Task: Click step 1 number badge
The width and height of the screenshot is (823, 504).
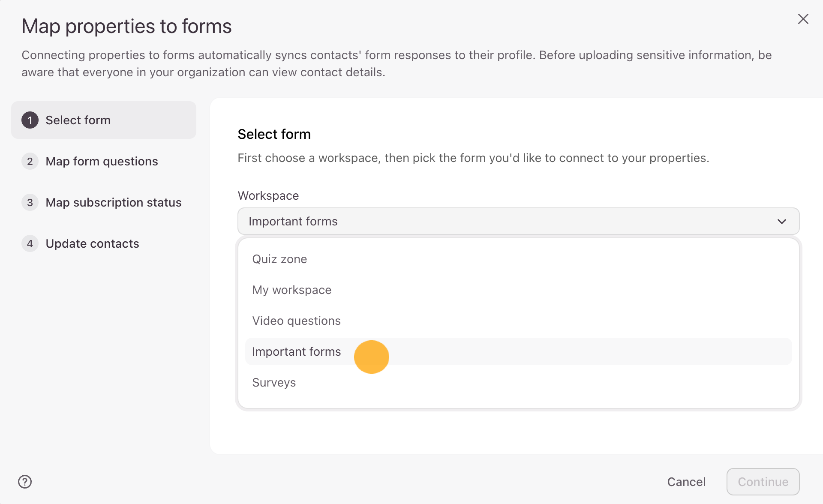Action: tap(30, 120)
